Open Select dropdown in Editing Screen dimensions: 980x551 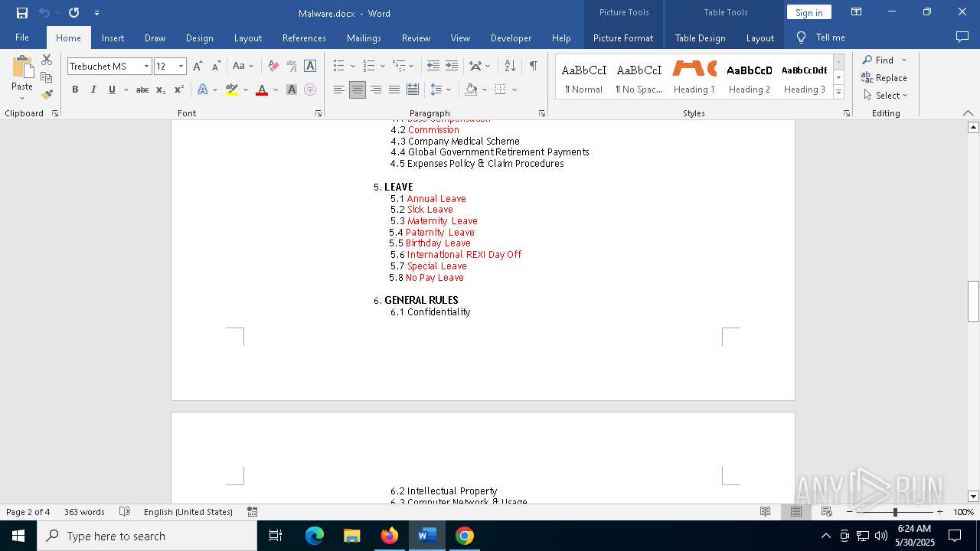[x=885, y=96]
